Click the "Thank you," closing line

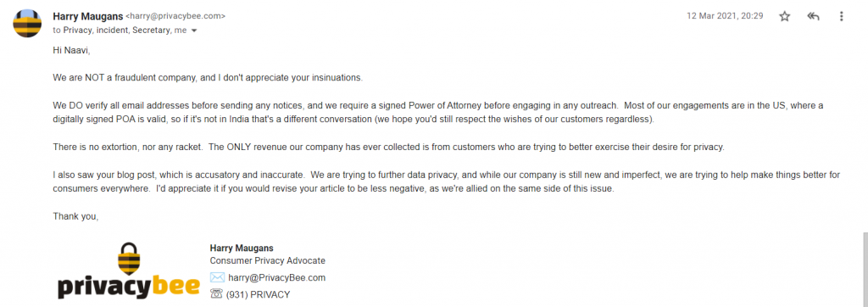click(75, 216)
